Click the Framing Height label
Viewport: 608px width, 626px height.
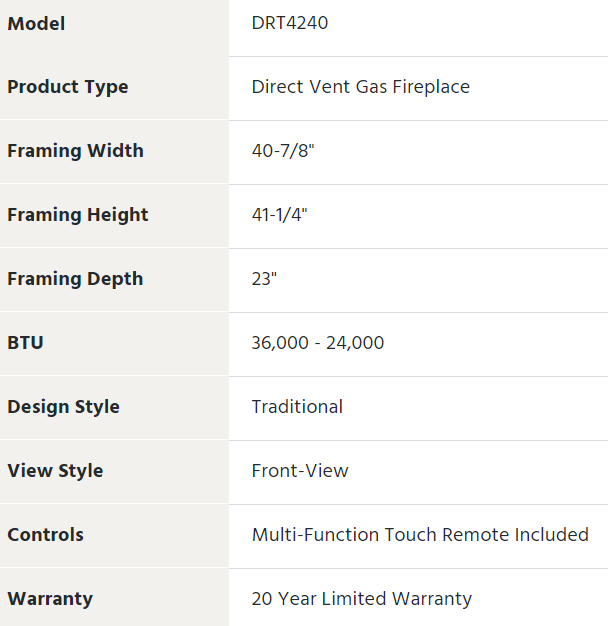(77, 215)
